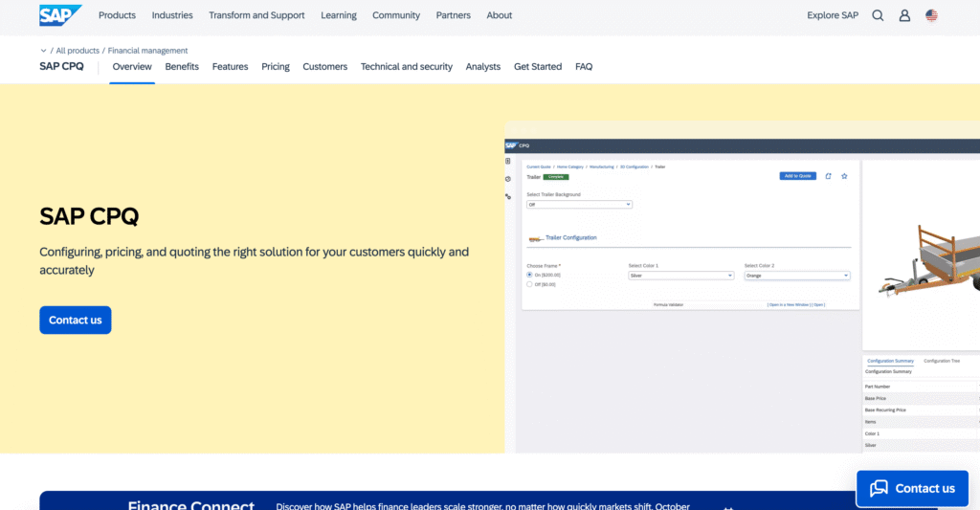Click the Home Category breadcrumb in demo

coord(570,166)
